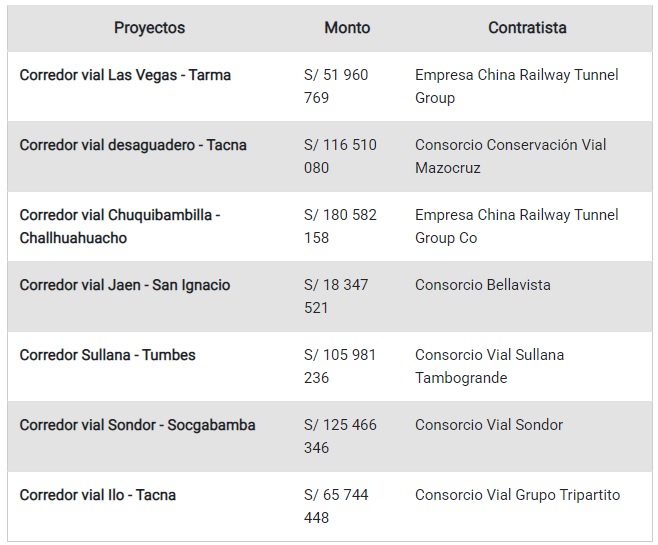Click the amount S/ 105 981 236
This screenshot has width=658, height=545.
tap(340, 366)
